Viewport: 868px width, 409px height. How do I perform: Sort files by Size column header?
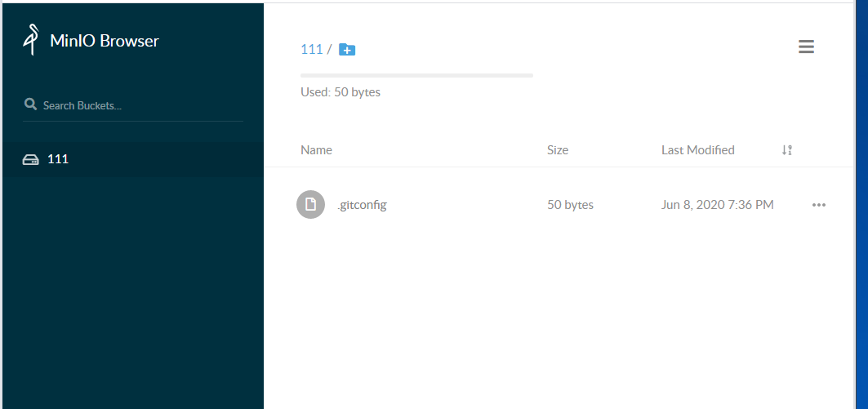tap(558, 150)
